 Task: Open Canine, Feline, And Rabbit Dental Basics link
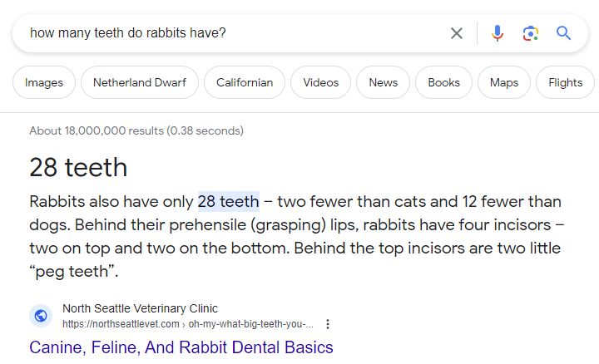coord(181,347)
